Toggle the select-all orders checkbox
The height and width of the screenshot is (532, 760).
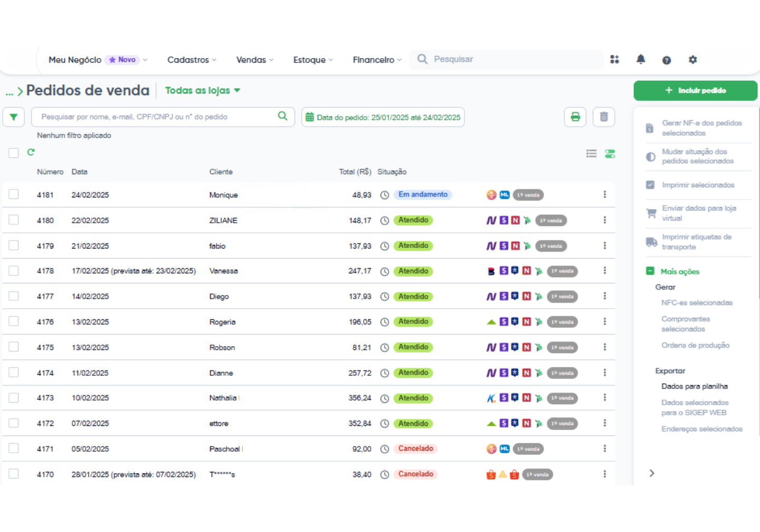click(x=14, y=153)
